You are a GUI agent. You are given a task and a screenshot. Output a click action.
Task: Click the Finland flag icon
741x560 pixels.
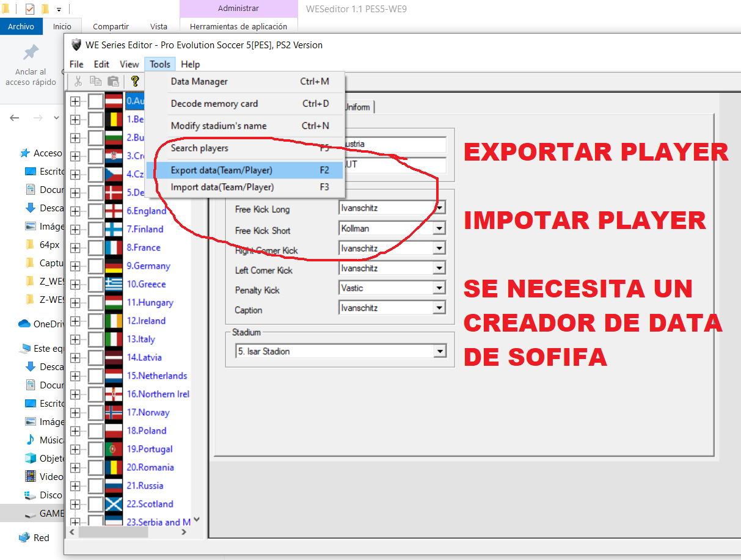114,229
